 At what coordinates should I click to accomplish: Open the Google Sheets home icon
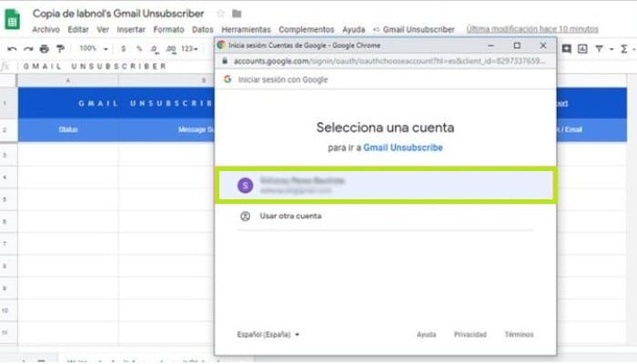coord(12,19)
